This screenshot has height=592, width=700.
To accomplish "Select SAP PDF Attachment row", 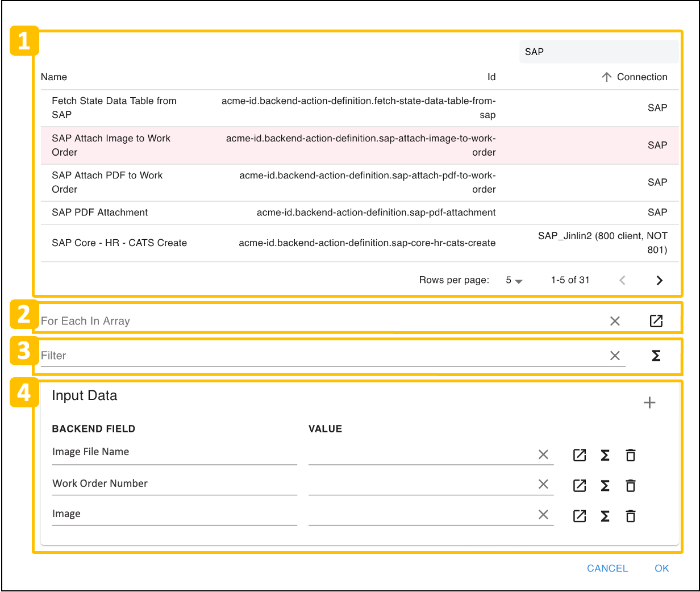I will [360, 212].
